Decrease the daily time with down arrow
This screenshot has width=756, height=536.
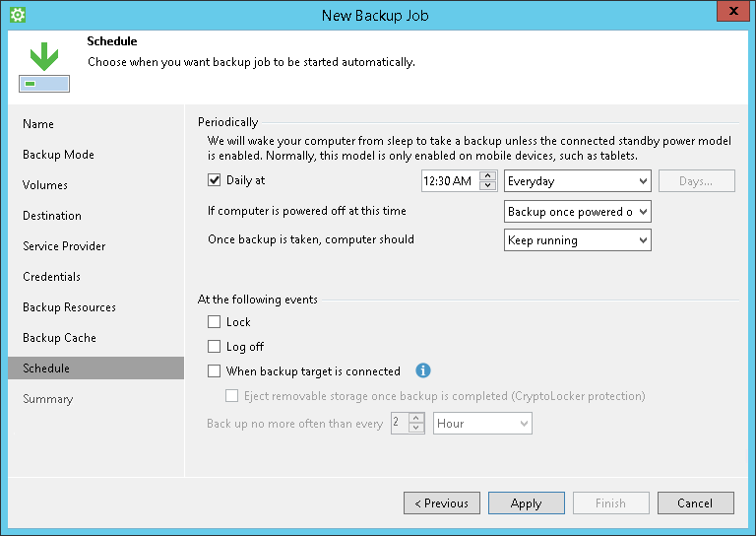click(488, 186)
